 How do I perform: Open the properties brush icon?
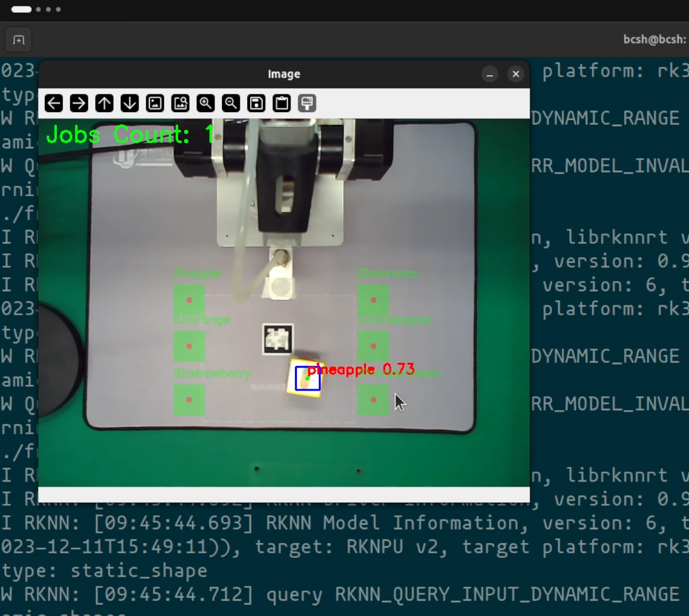click(307, 104)
